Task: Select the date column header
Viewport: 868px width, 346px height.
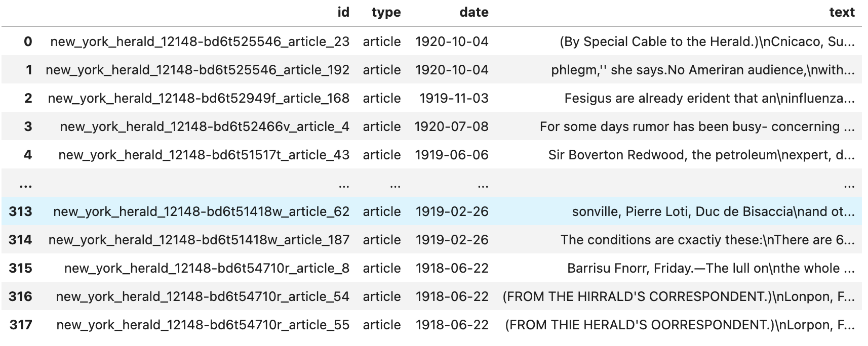Action: click(474, 12)
